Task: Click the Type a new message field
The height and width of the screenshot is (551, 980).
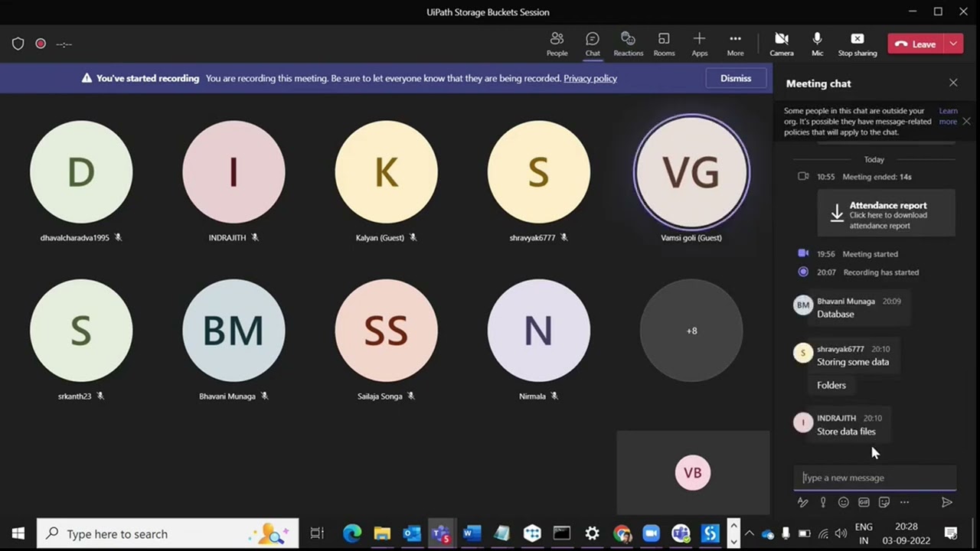Action: (874, 478)
